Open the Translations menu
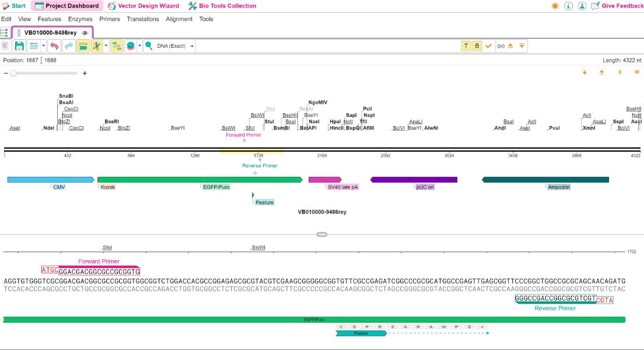The height and width of the screenshot is (350, 644). (x=142, y=19)
